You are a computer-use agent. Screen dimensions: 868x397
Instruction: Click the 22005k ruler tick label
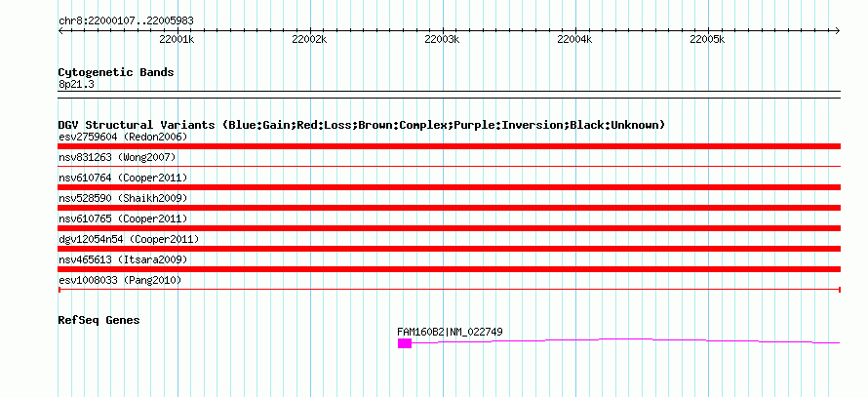pos(707,39)
